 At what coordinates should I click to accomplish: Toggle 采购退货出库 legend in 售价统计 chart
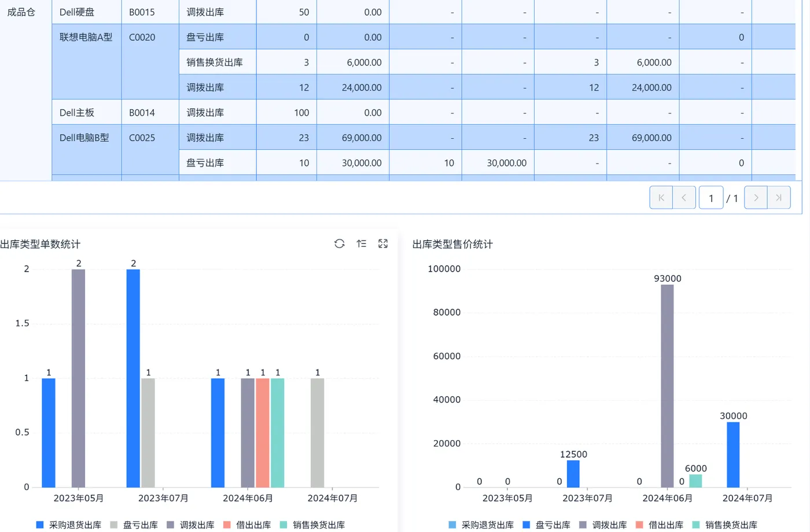[481, 525]
